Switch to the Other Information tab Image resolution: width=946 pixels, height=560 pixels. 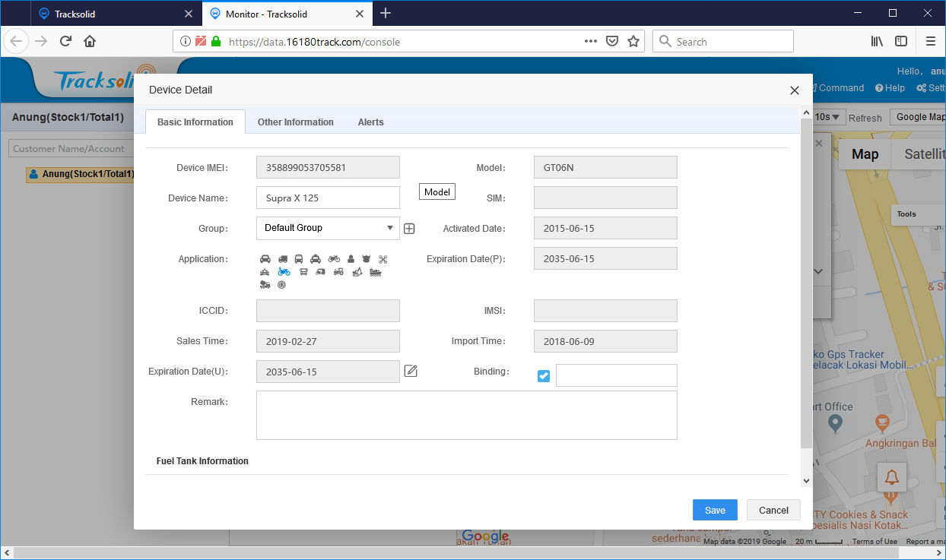[x=296, y=122]
